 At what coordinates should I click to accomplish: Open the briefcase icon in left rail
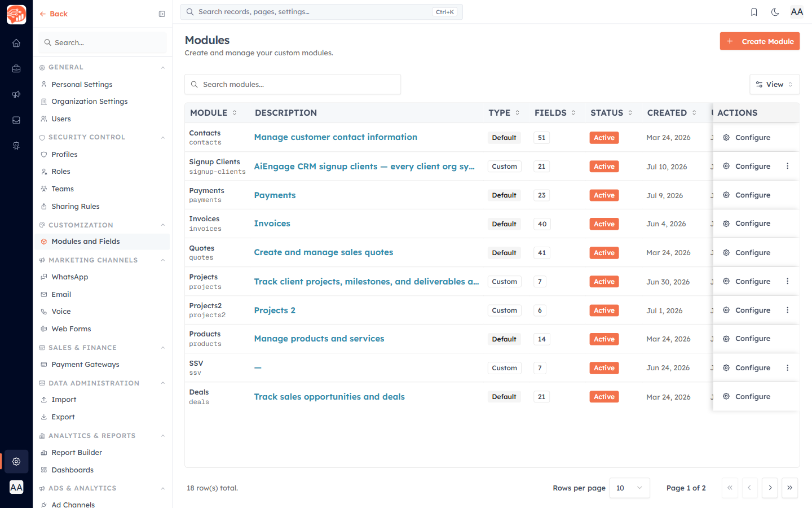coord(16,69)
